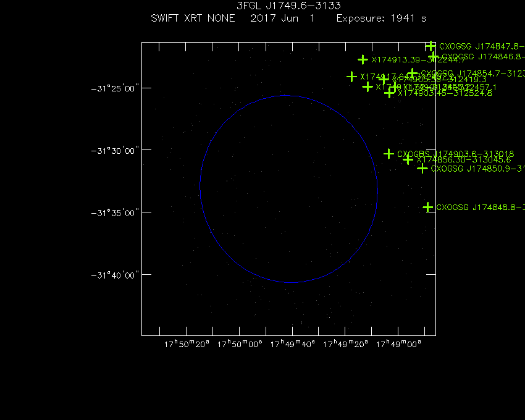
Task: Click the label text CXOGSG J174847.8-
Action: click(482, 46)
